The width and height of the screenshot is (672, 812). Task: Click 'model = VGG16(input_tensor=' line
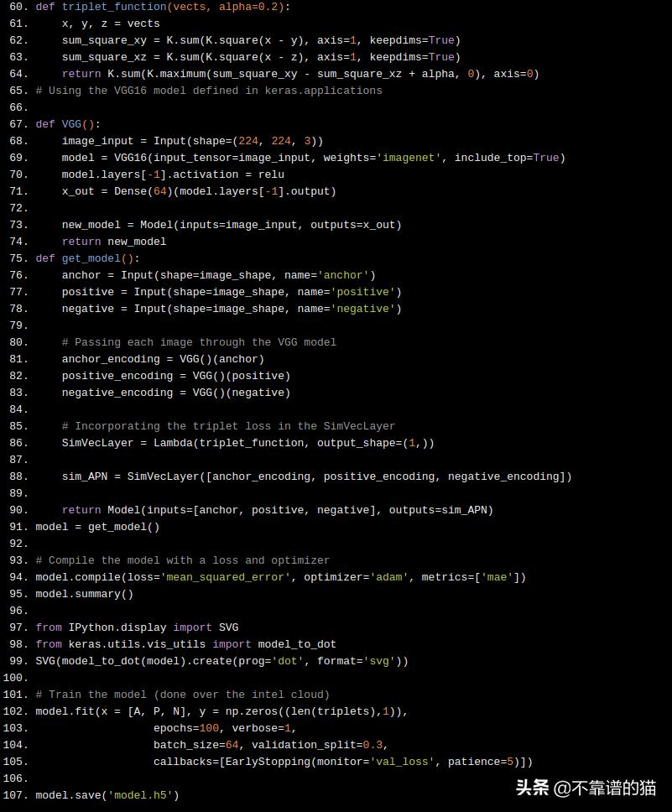coord(314,158)
